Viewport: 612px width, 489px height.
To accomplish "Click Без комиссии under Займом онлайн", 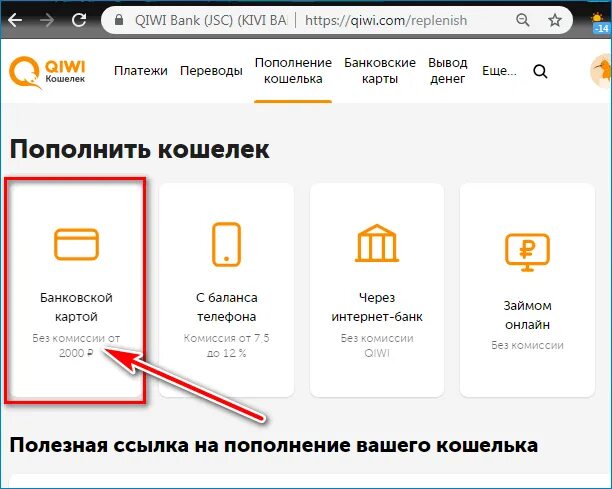I will [x=527, y=345].
